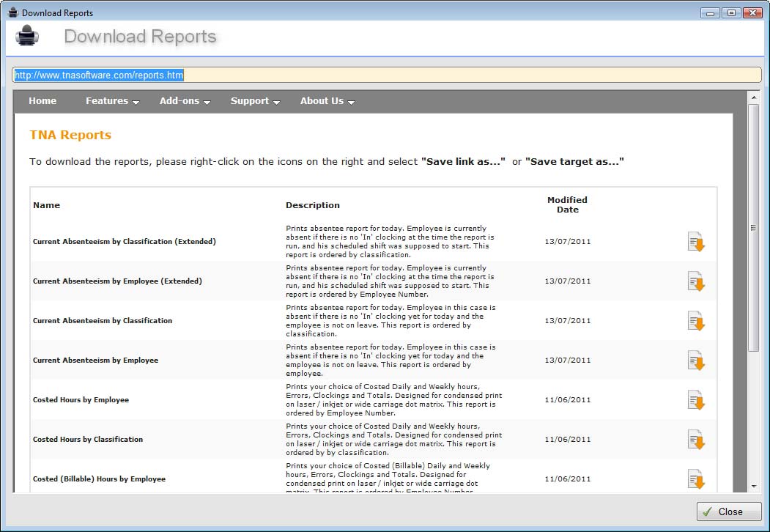Viewport: 770px width, 532px height.
Task: Click the vertical scrollbar thumb
Action: (x=753, y=227)
